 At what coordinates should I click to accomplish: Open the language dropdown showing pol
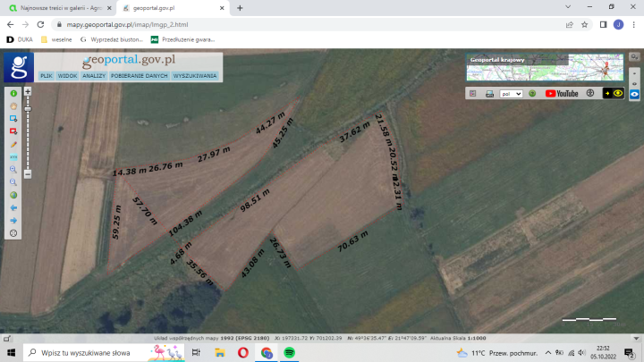coord(511,93)
